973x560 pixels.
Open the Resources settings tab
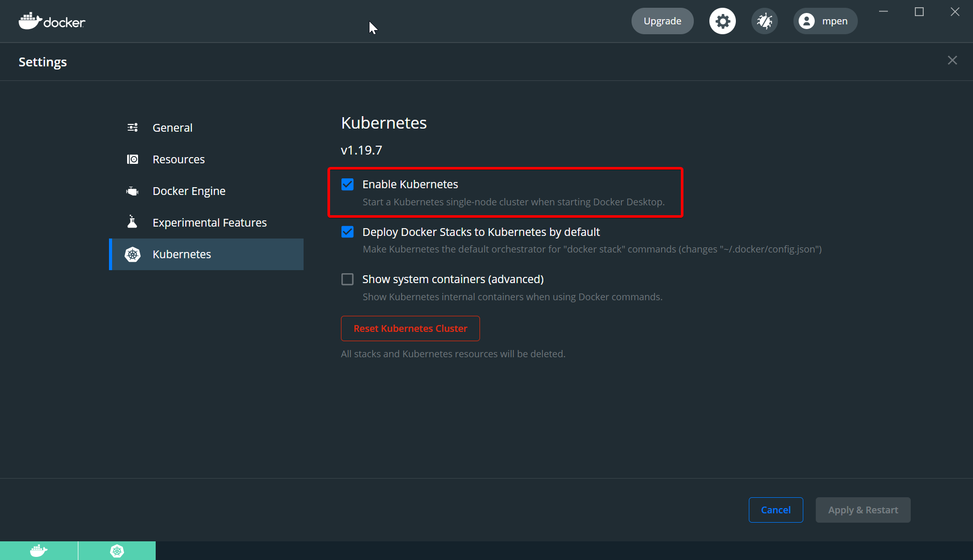tap(207, 159)
